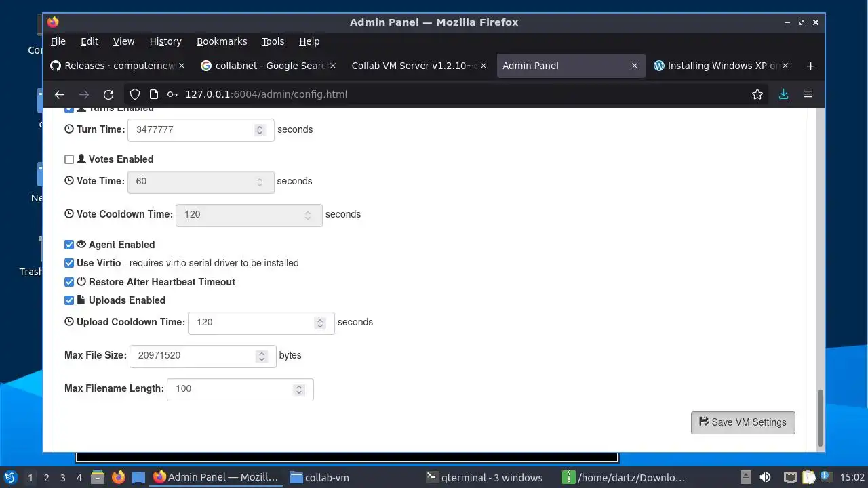Open the qterminal taskbar entry
The height and width of the screenshot is (488, 868).
tap(488, 477)
